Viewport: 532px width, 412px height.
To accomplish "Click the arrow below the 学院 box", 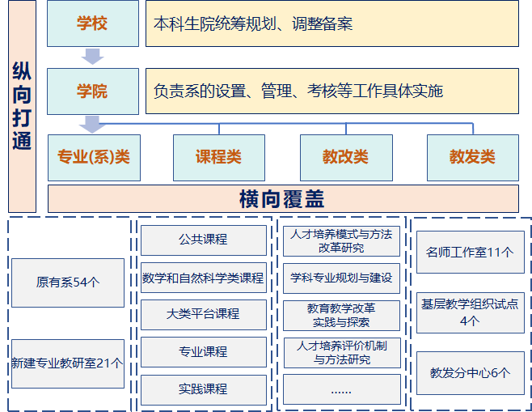I will click(93, 124).
